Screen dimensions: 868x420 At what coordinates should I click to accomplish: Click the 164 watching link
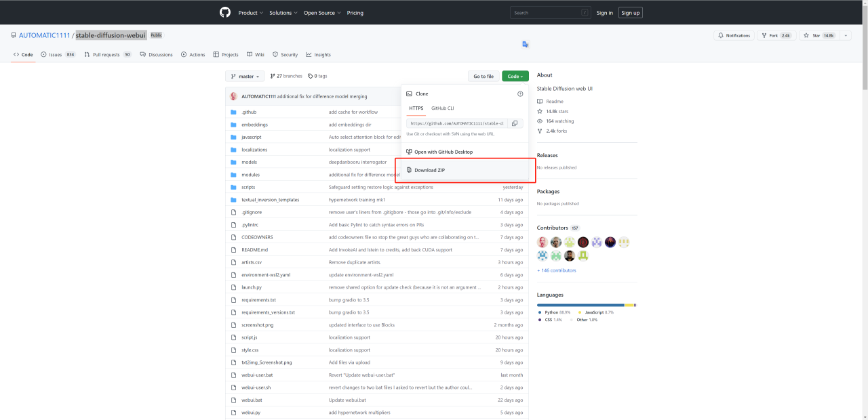[559, 121]
